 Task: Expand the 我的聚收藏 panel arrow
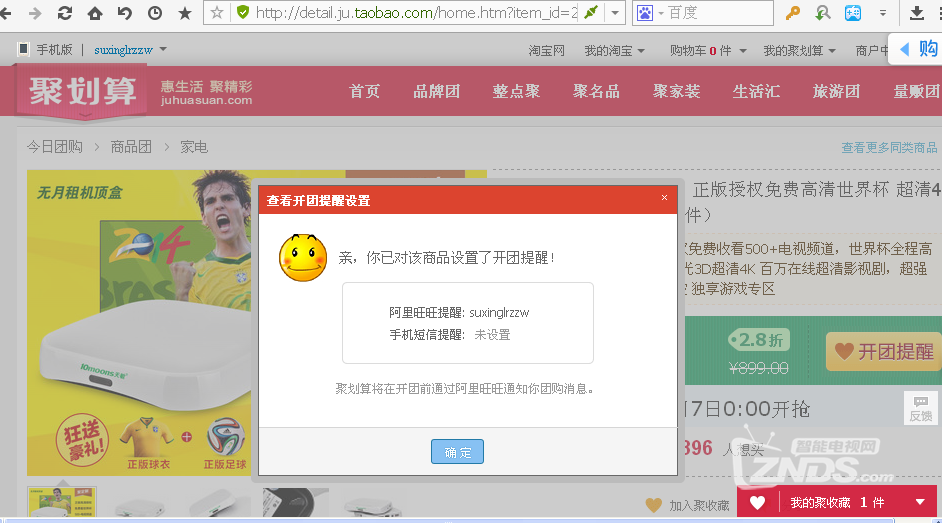tap(920, 502)
